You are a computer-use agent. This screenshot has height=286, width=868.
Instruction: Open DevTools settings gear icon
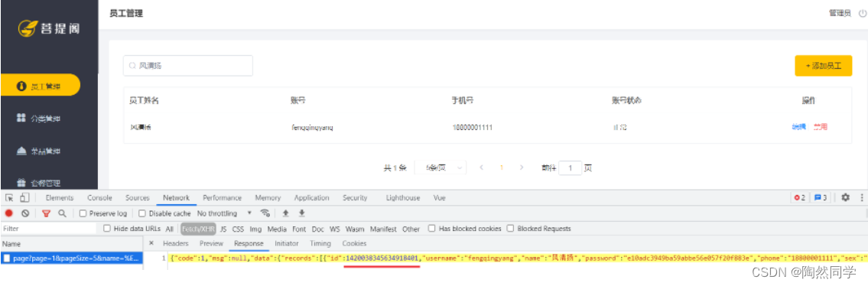(x=845, y=197)
